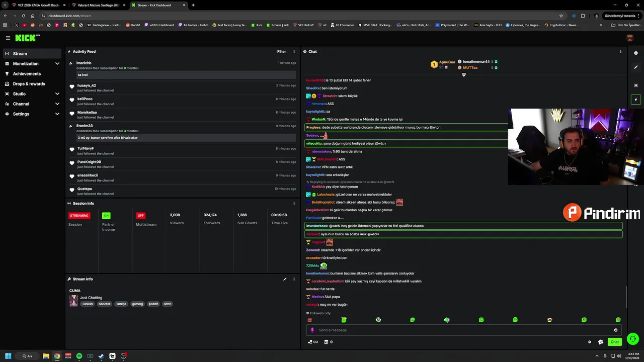This screenshot has width=644, height=362.
Task: Open the hamburger menu beside Kick logo
Action: [8, 38]
